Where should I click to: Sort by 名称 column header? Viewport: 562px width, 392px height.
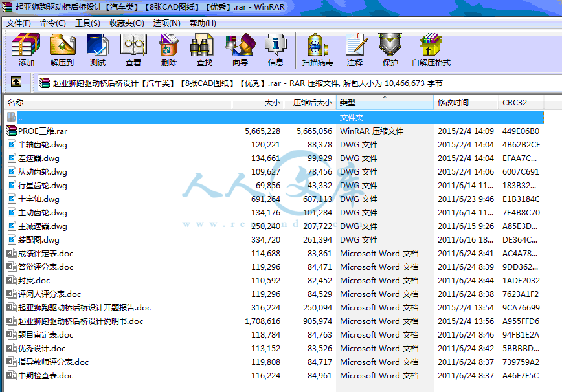(x=118, y=103)
